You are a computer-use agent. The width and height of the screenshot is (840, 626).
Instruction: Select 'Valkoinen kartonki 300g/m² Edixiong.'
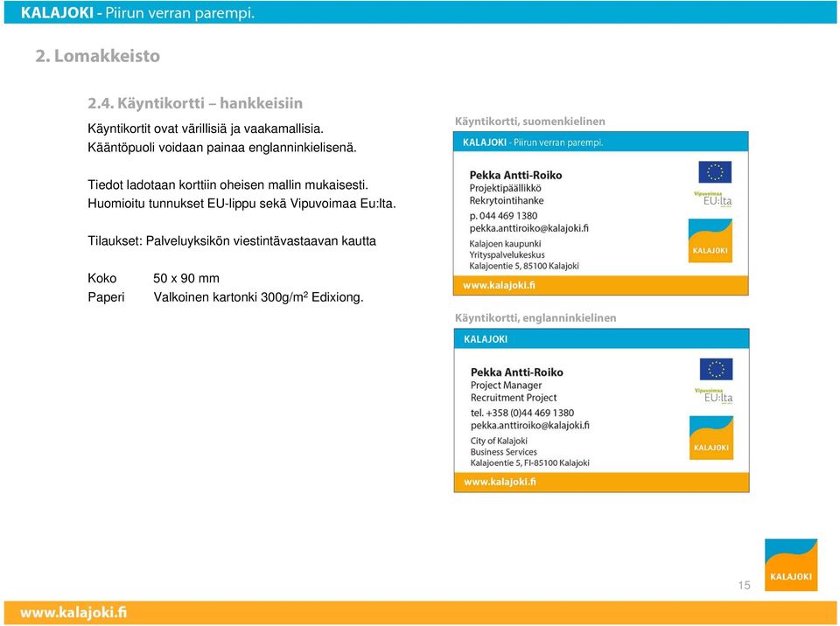(x=258, y=297)
